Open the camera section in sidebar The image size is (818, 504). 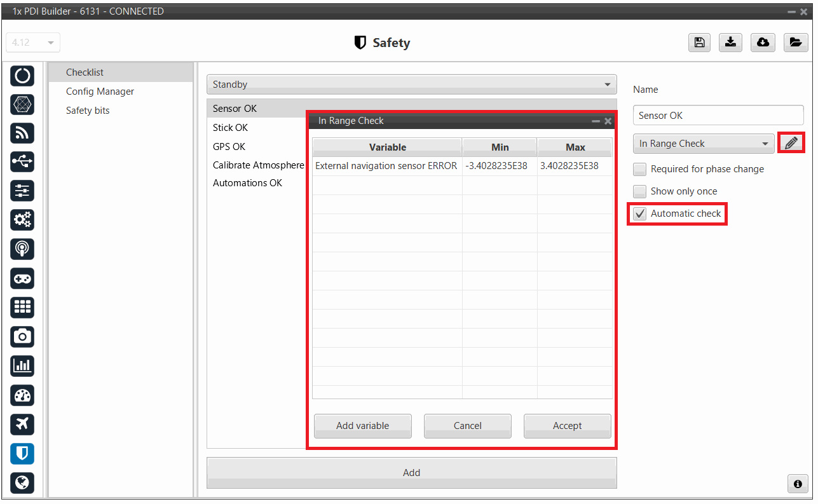point(22,336)
